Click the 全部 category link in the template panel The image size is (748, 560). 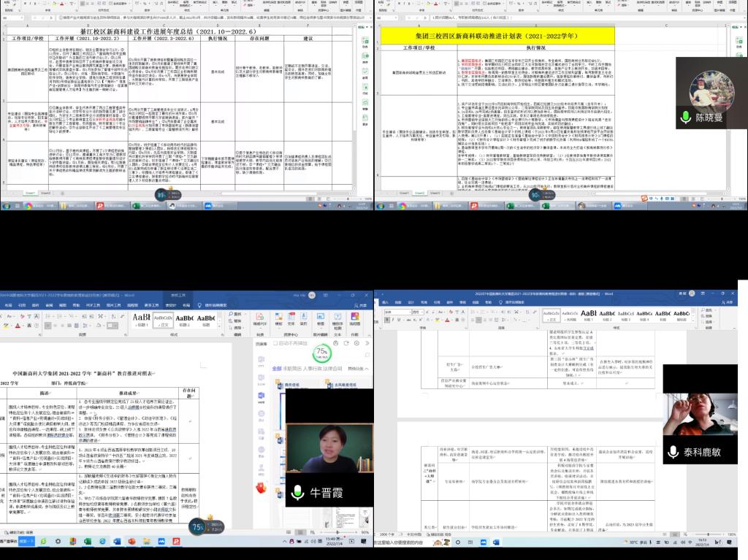(x=277, y=368)
